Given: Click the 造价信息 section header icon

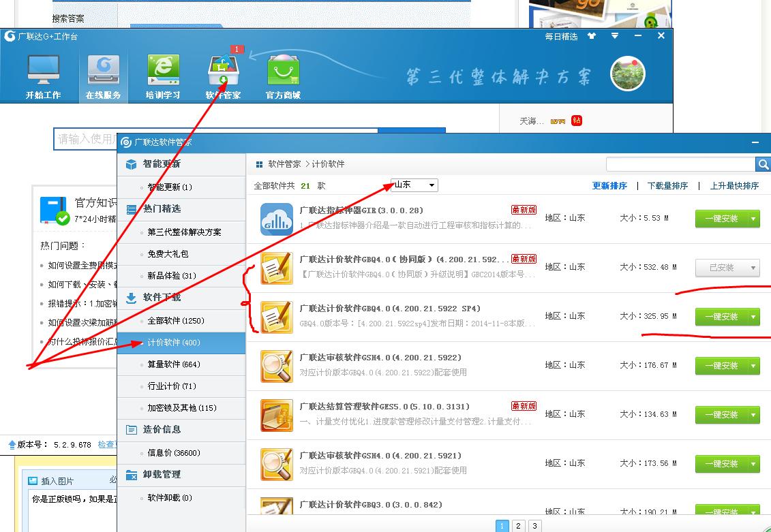Looking at the screenshot, I should click(132, 430).
